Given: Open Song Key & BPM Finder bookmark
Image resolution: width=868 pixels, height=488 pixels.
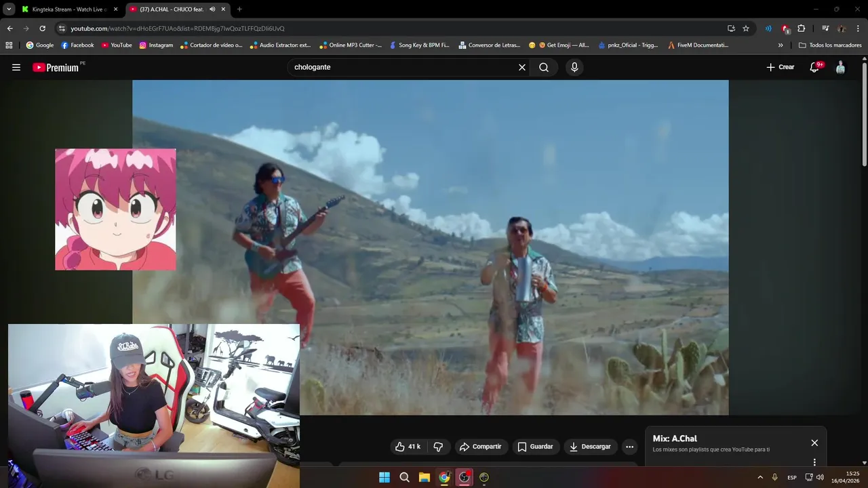Looking at the screenshot, I should (x=419, y=45).
